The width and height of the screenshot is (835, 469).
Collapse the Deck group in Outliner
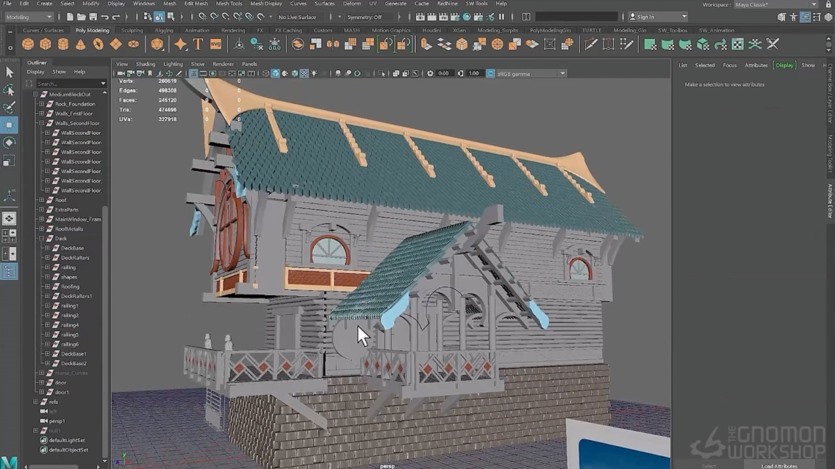pos(42,238)
